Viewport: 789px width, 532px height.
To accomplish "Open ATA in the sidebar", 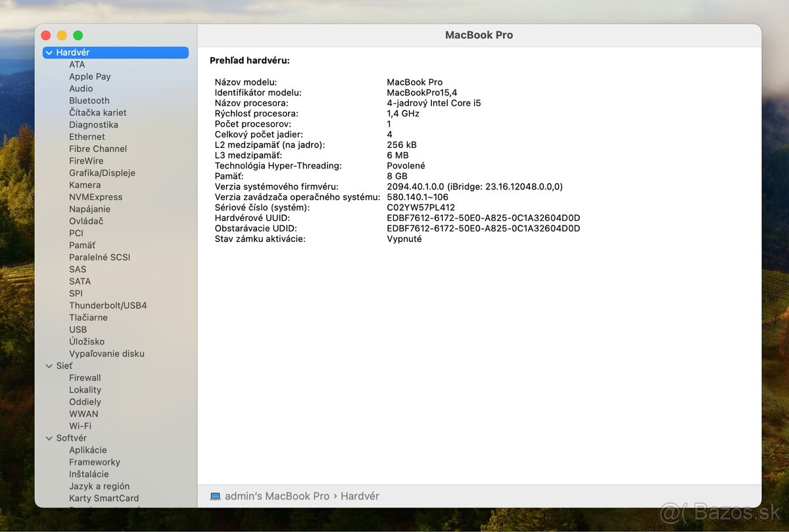I will click(x=77, y=64).
